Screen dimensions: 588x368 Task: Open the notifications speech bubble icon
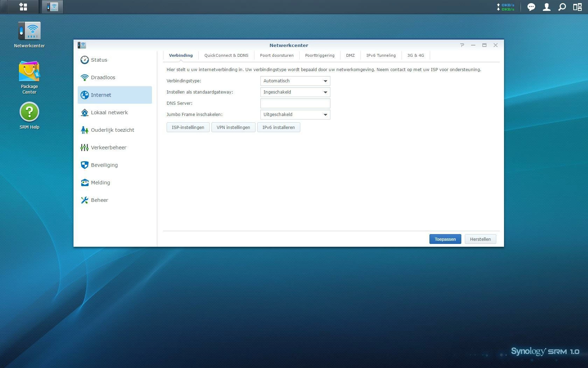click(x=531, y=7)
